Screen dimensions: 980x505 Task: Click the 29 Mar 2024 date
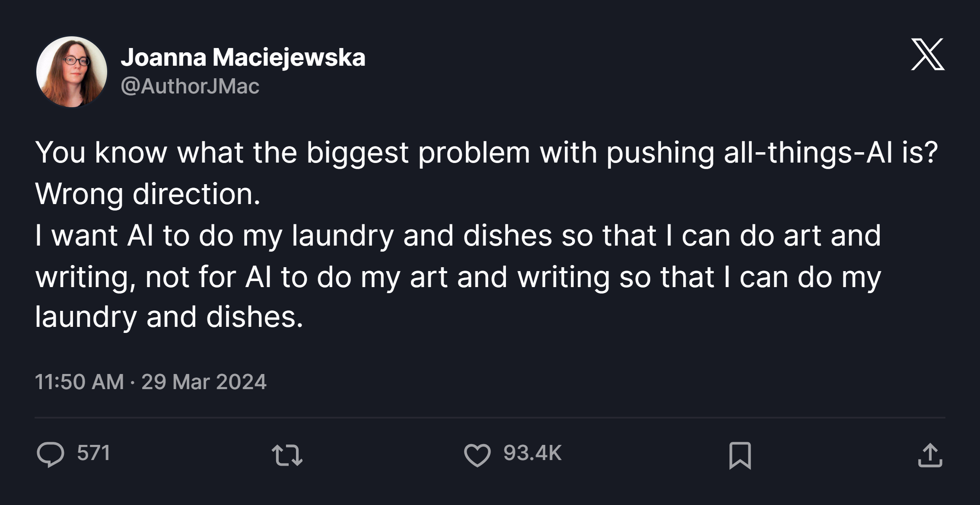click(204, 382)
